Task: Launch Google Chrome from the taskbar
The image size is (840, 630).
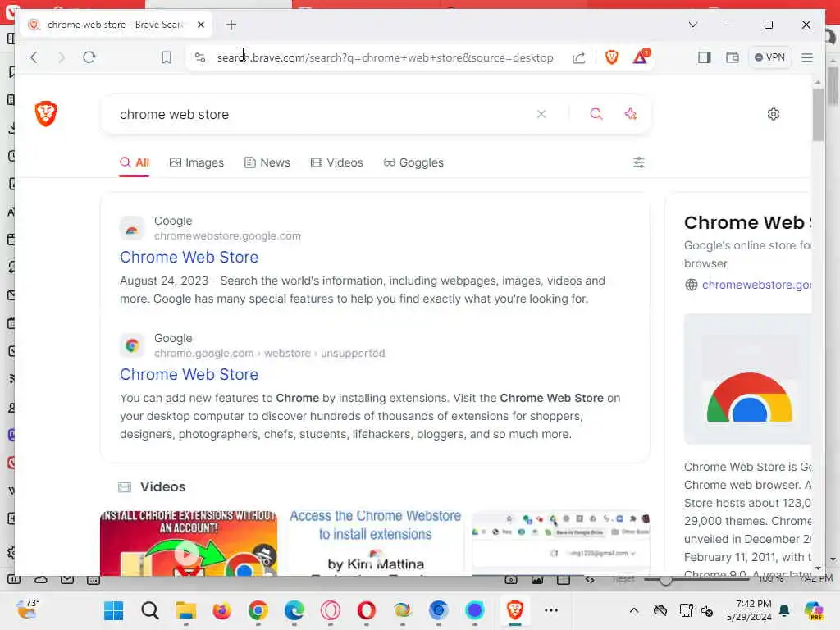Action: coord(258,610)
